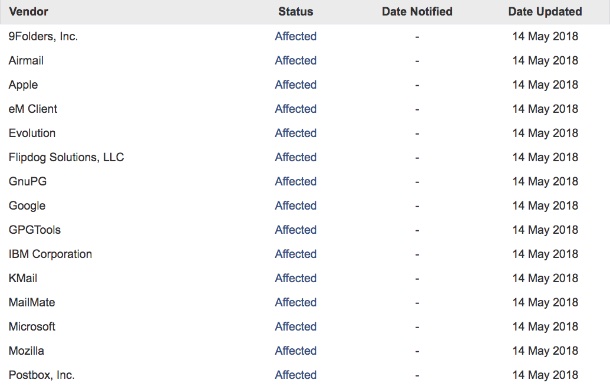Open the Affected status link for Airmail

pyautogui.click(x=296, y=60)
